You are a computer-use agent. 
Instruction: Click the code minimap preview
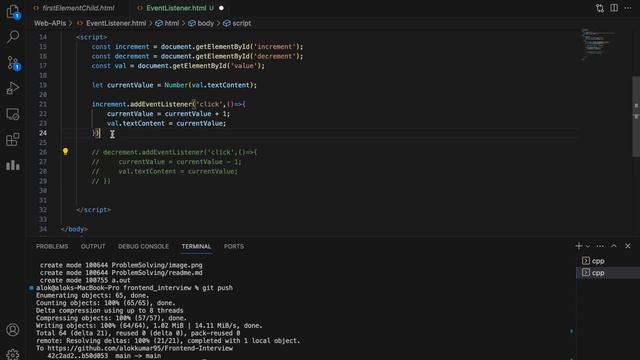598,44
